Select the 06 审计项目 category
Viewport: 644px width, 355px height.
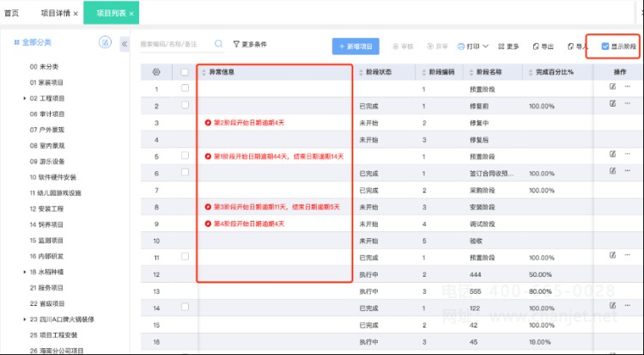pos(47,114)
